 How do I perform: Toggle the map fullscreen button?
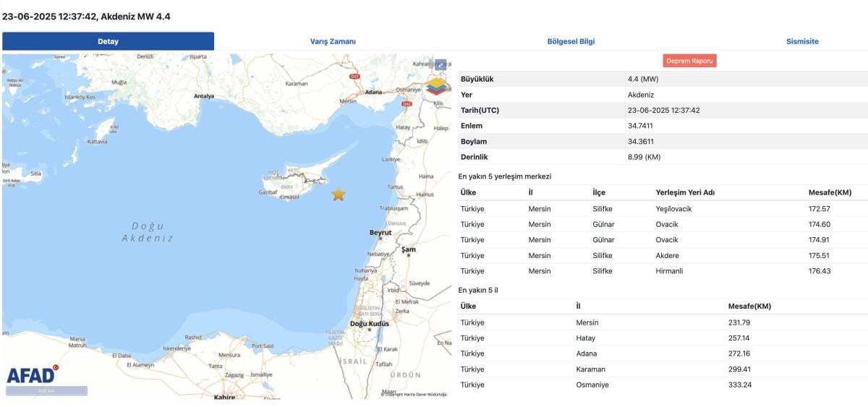(x=441, y=64)
